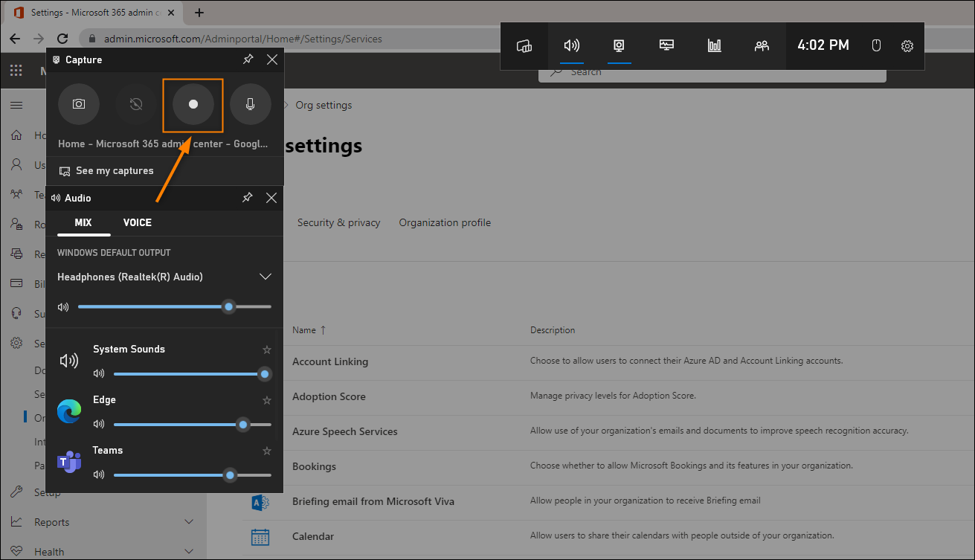The image size is (975, 560).
Task: Expand the Headphones output device dropdown
Action: click(x=266, y=277)
